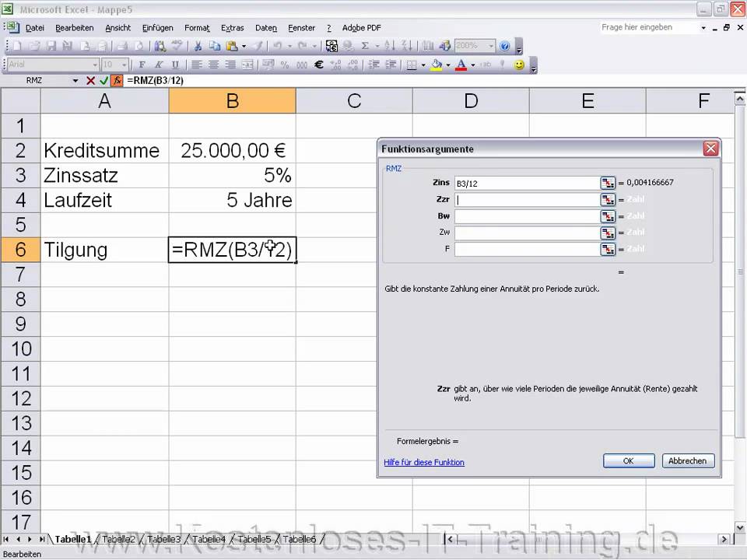Open the Arial font name dropdown

(95, 65)
